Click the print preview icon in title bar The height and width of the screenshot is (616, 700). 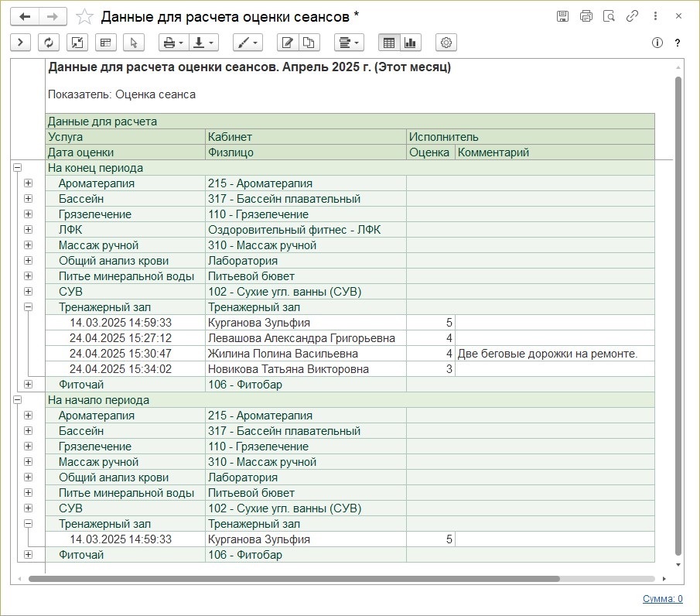(586, 16)
